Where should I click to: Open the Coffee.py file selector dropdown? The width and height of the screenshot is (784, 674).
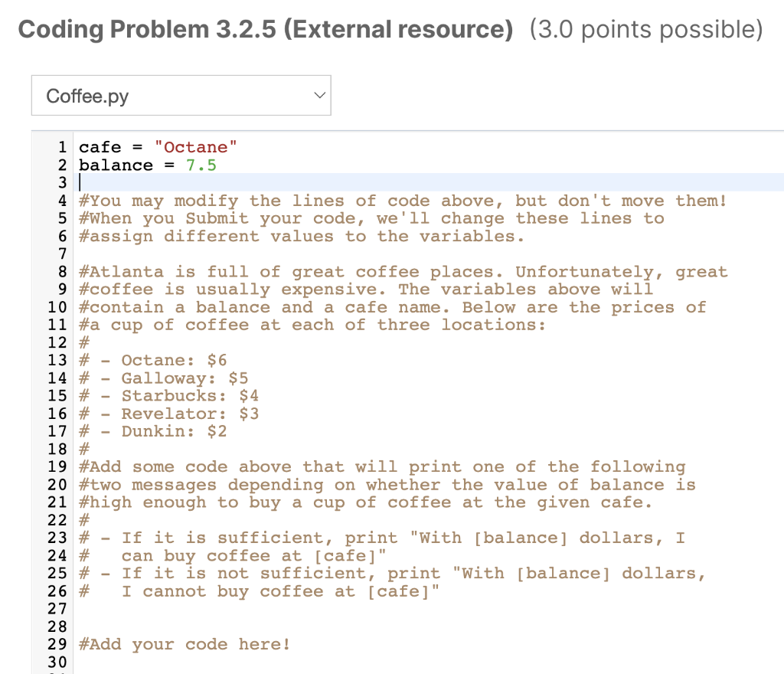[181, 95]
